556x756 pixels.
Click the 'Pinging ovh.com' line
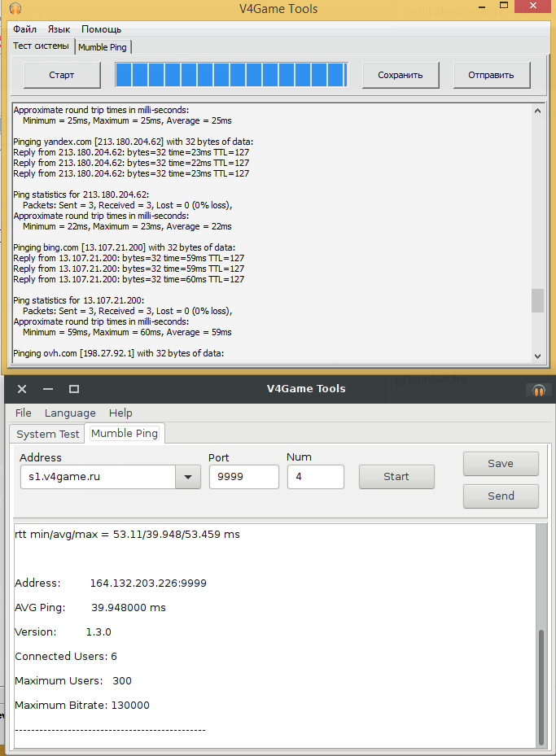(119, 353)
